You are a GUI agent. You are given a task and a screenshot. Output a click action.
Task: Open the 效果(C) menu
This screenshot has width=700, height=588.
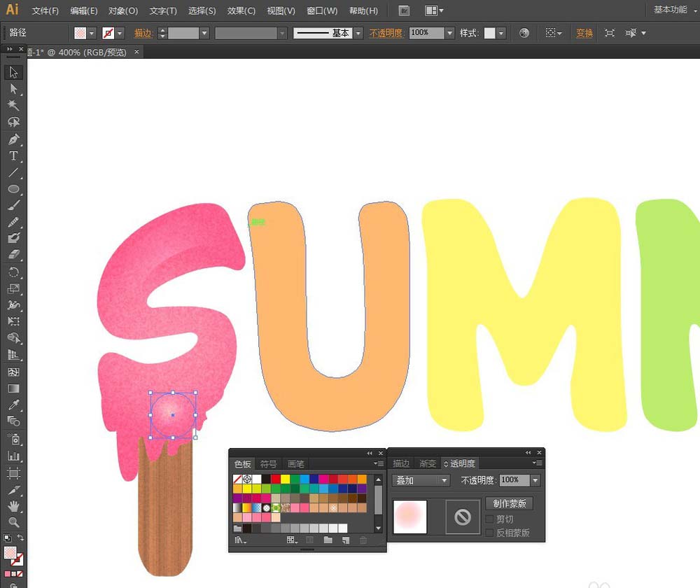[x=241, y=10]
